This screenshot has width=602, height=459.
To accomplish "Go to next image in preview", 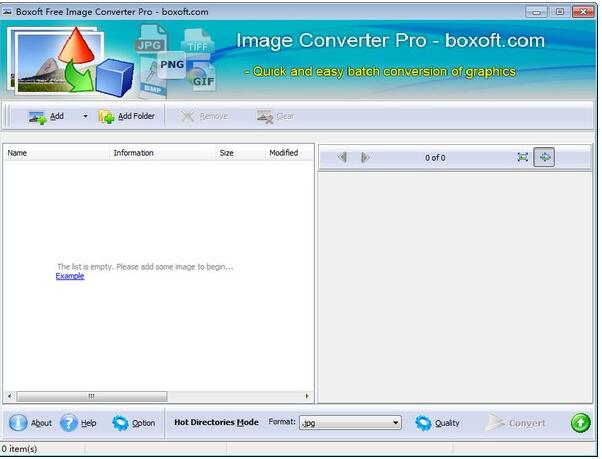I will coord(365,157).
